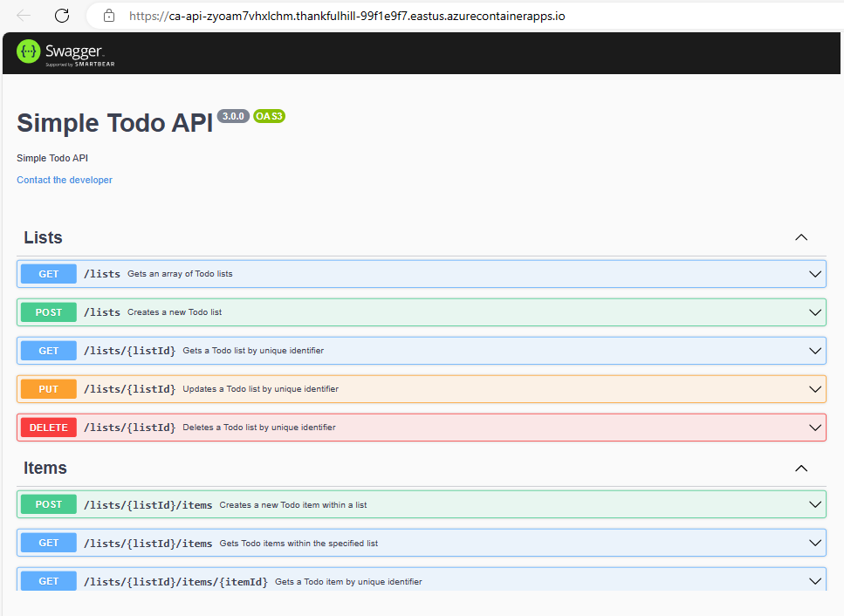Click 'Gets a Todo list by unique identifier'

253,351
